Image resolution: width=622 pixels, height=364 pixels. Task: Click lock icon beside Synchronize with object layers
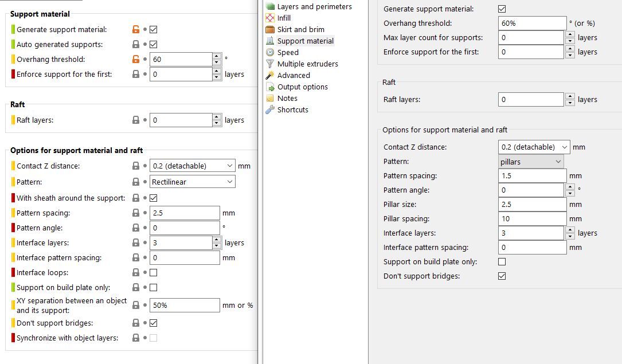(x=136, y=338)
